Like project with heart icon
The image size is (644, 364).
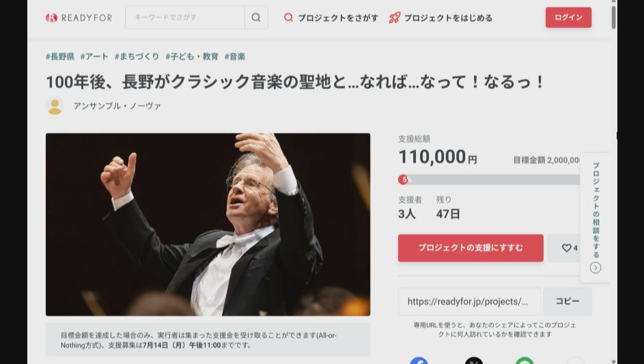pyautogui.click(x=566, y=248)
